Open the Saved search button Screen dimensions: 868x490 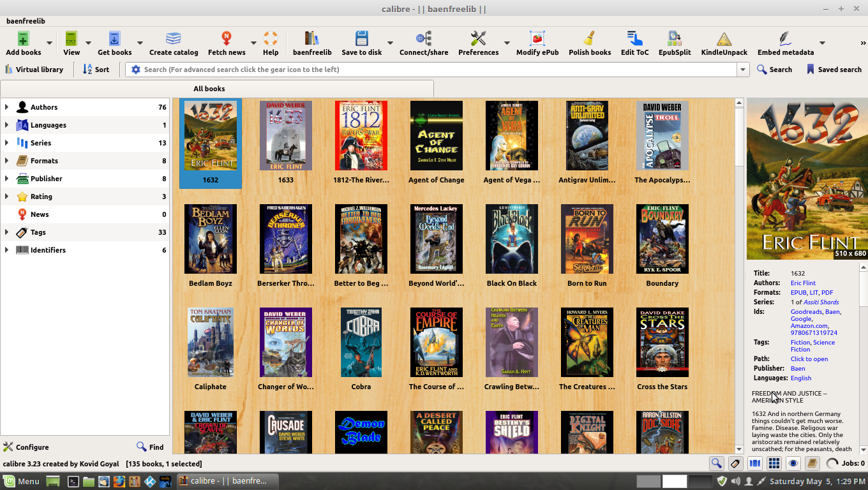pos(834,70)
